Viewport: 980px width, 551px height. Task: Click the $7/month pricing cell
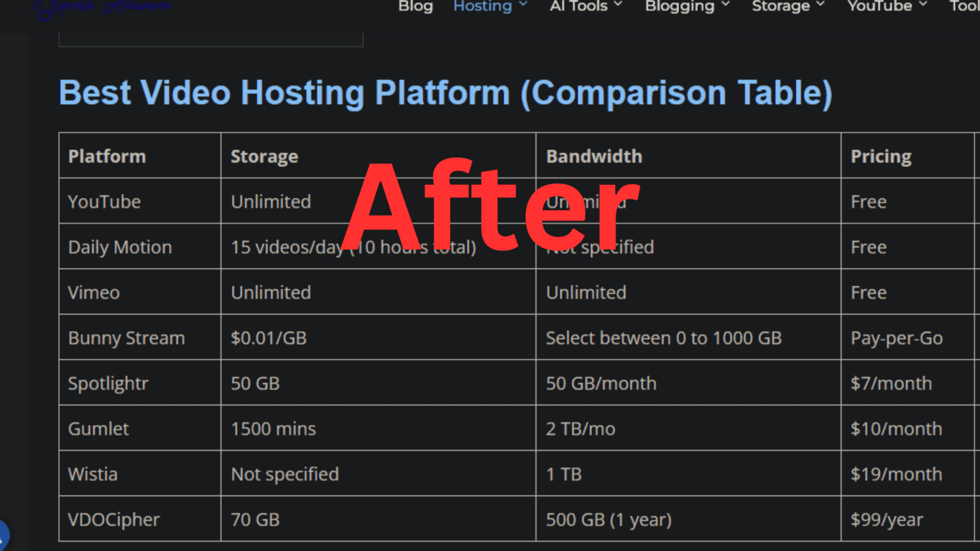click(x=908, y=383)
